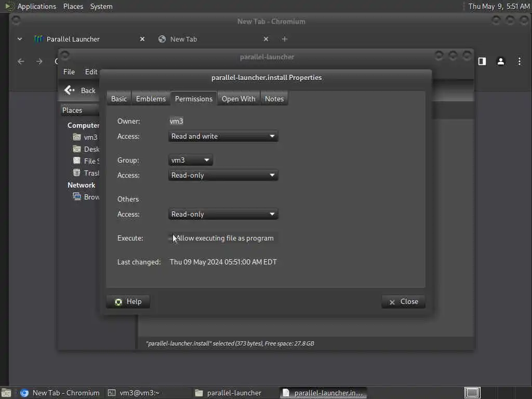The width and height of the screenshot is (532, 399).
Task: Open Places sidebar selector in file manager
Action: (80, 110)
